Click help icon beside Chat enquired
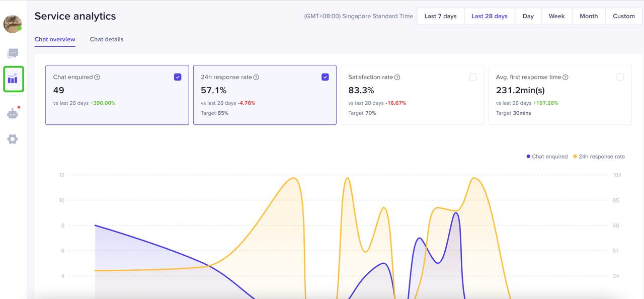This screenshot has width=644, height=299. click(97, 78)
